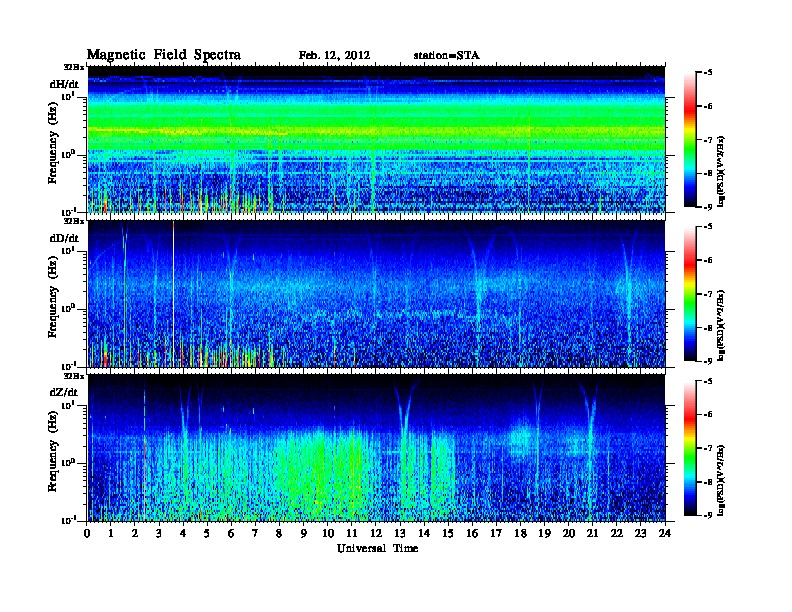Image resolution: width=792 pixels, height=612 pixels.
Task: Click the "Universal Time" axis title
Action: click(x=377, y=548)
